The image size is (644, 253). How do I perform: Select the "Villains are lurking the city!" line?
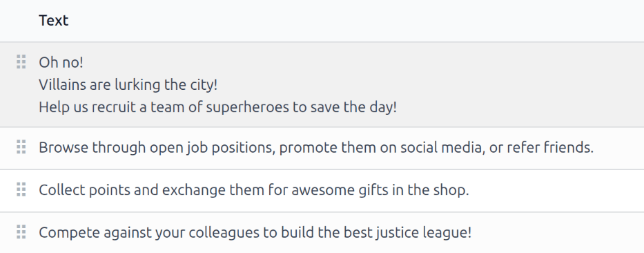coord(128,85)
